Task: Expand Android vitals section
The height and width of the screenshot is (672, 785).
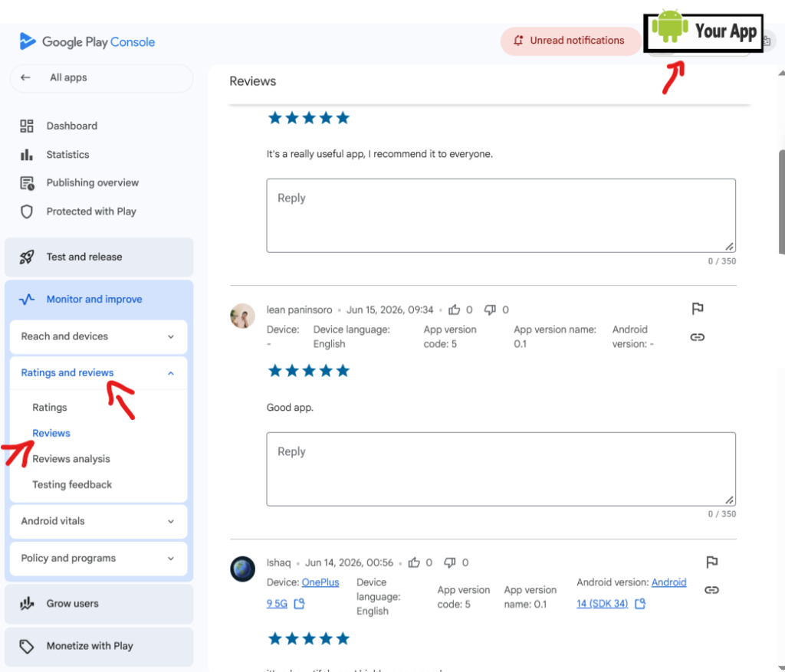Action: pyautogui.click(x=99, y=521)
